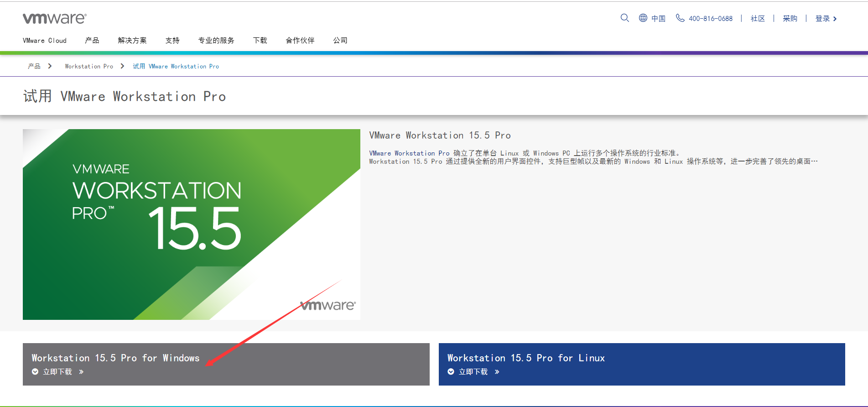The image size is (868, 407).
Task: Open the 产品 navigation menu
Action: point(92,41)
